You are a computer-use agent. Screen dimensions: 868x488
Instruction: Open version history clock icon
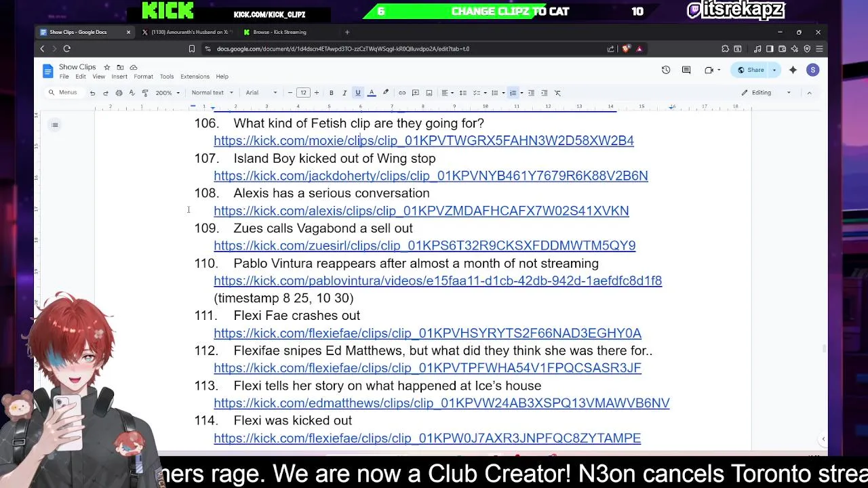pos(666,70)
